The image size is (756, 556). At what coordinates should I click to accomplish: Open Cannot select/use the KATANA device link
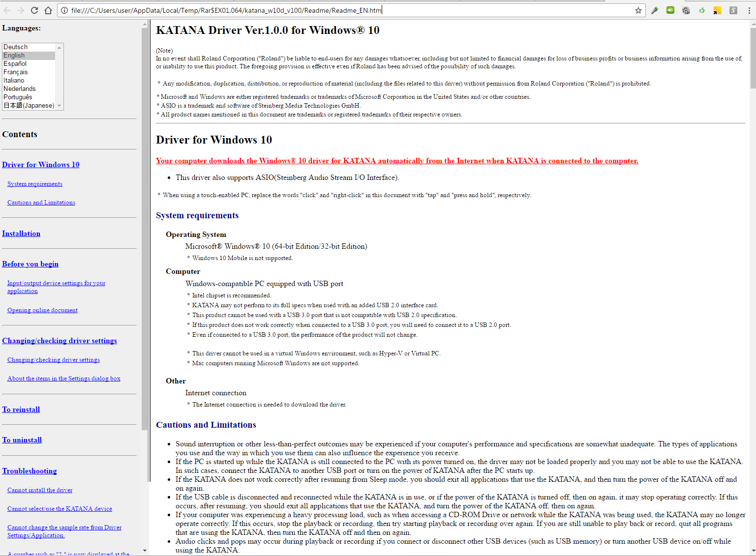pyautogui.click(x=60, y=509)
